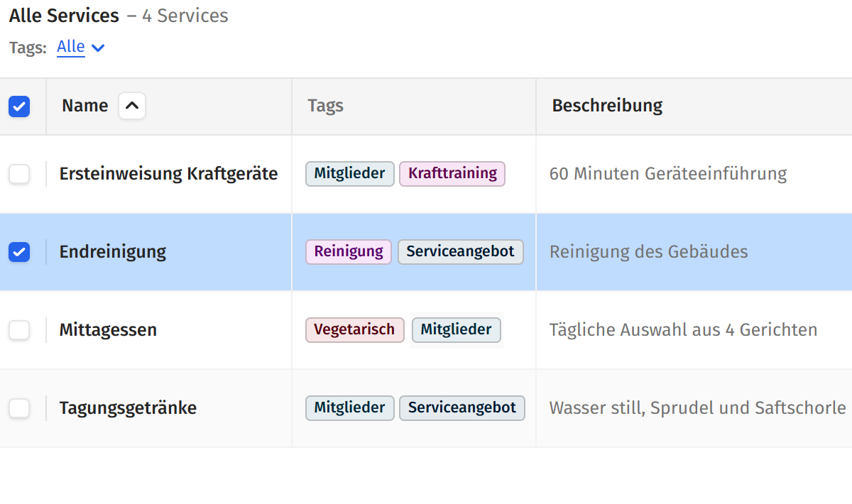Screen dimensions: 852x504
Task: Check the Ersteinweisung Kraftgeräte row checkbox
Action: [19, 173]
